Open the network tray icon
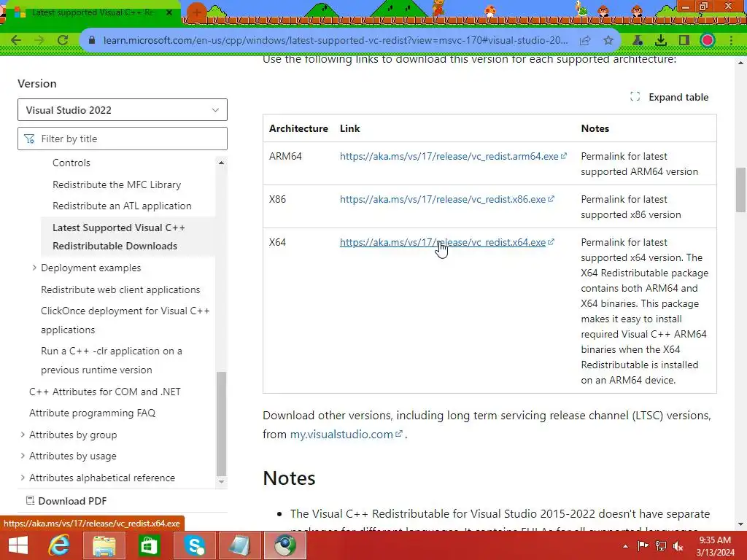Viewport: 747px width, 560px height. (661, 545)
